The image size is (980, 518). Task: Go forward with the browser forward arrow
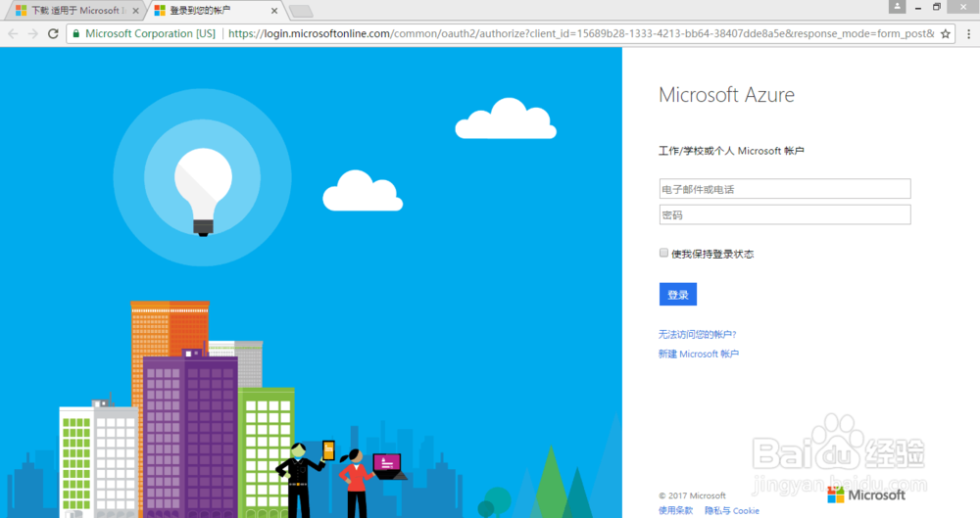[33, 33]
